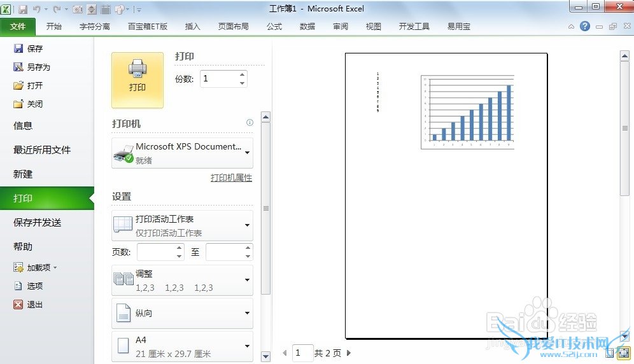The height and width of the screenshot is (364, 634).
Task: Click the camera icon in quick access toolbar
Action: click(x=78, y=9)
